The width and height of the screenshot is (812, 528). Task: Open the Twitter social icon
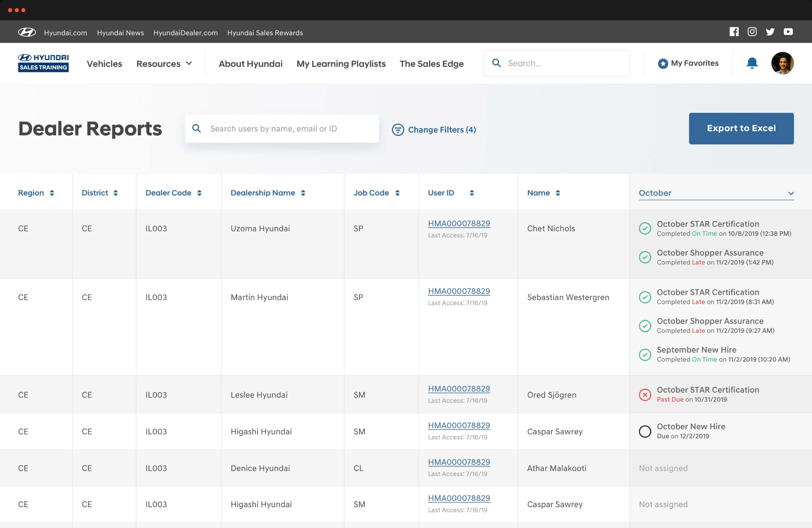click(770, 32)
